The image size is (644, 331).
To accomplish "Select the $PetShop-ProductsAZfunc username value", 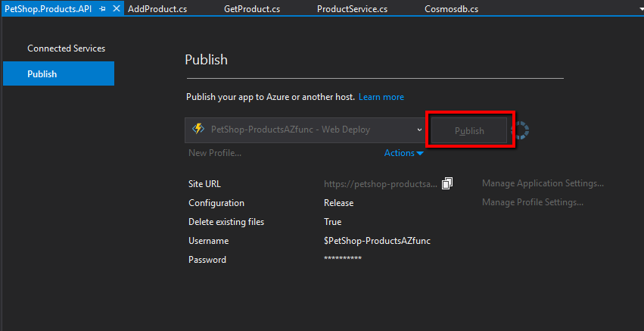I will coord(377,241).
